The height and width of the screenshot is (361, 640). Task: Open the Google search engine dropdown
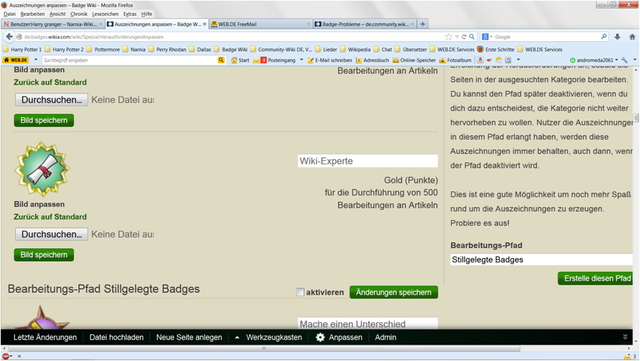[x=487, y=37]
